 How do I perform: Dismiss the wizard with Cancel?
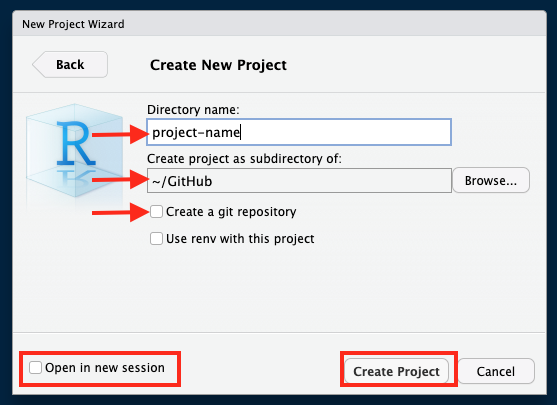coord(496,371)
